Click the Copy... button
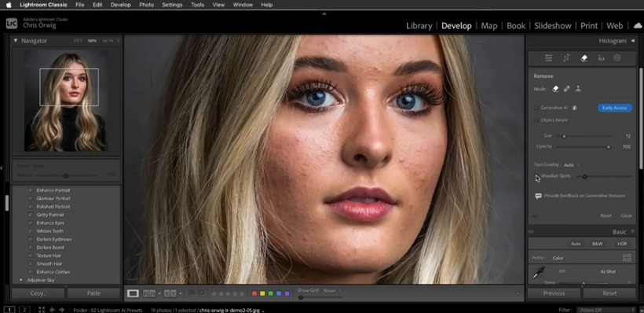This screenshot has width=644, height=313. tap(38, 293)
